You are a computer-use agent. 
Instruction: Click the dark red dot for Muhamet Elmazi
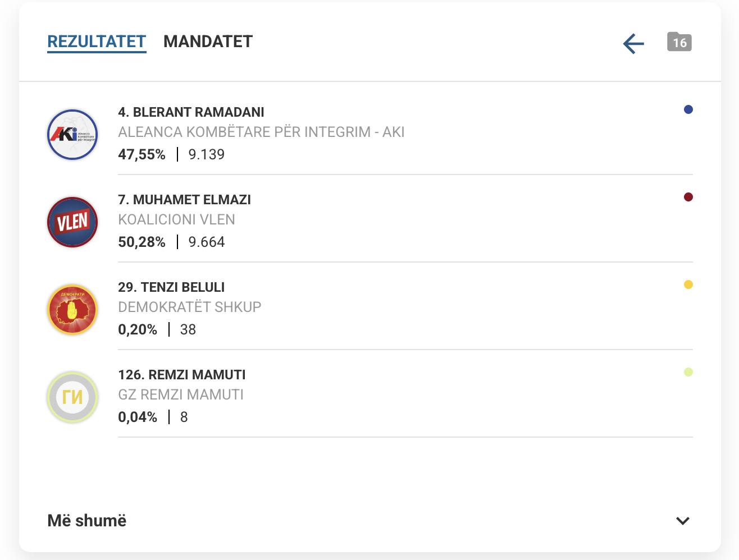pyautogui.click(x=688, y=197)
